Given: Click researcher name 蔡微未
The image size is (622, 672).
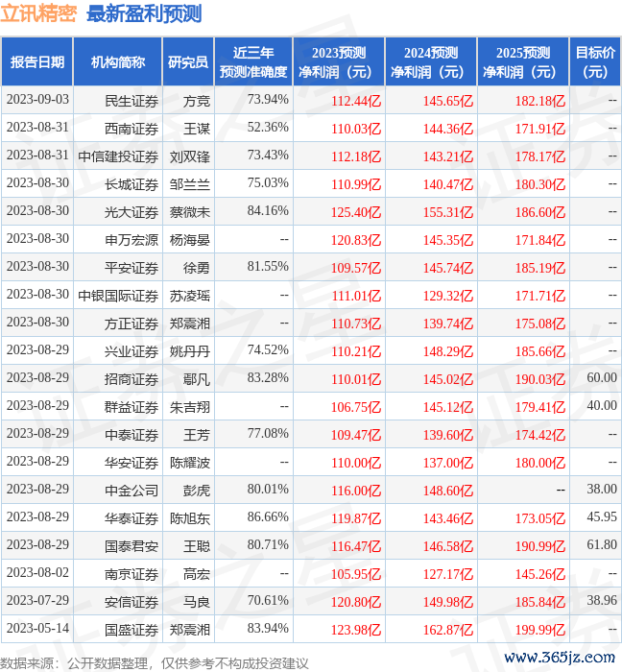Looking at the screenshot, I should [x=190, y=212].
